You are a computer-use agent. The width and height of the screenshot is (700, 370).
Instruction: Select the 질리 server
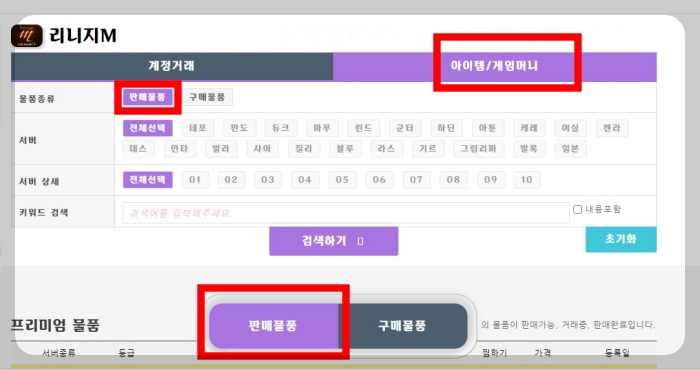[x=304, y=149]
